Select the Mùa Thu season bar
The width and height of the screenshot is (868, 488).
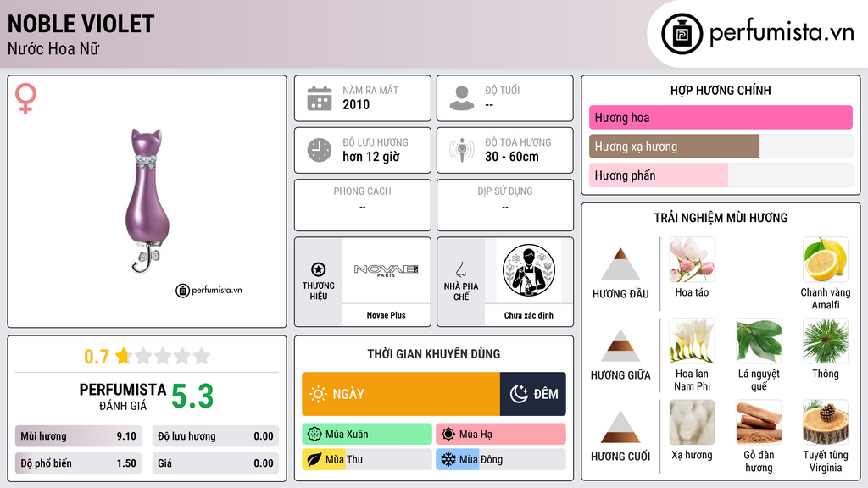(367, 459)
